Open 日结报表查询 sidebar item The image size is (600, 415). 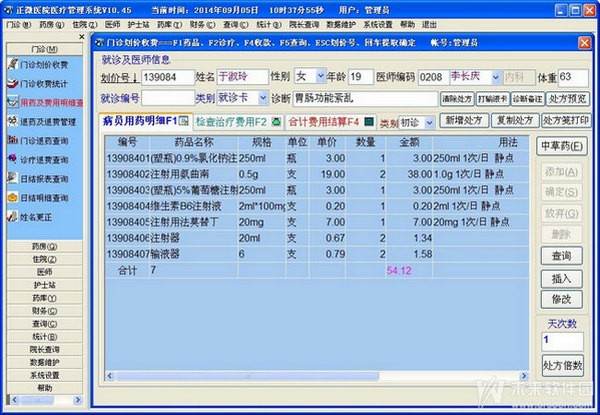(45, 179)
